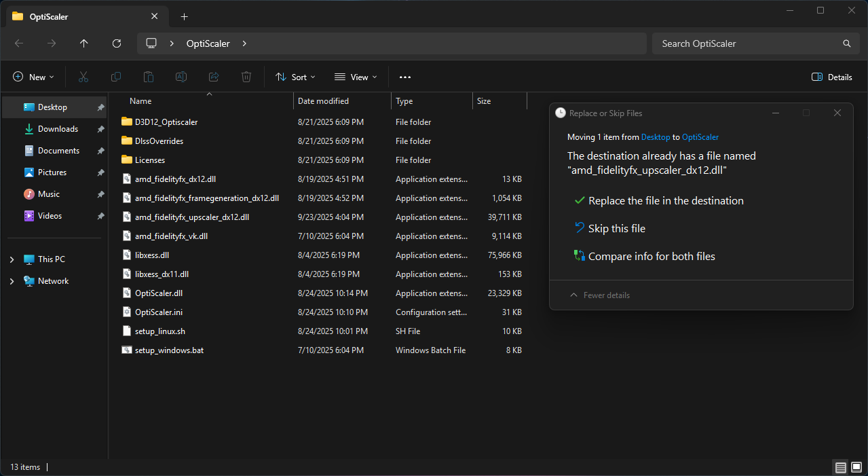The height and width of the screenshot is (476, 868).
Task: Toggle the Details pane
Action: (832, 77)
